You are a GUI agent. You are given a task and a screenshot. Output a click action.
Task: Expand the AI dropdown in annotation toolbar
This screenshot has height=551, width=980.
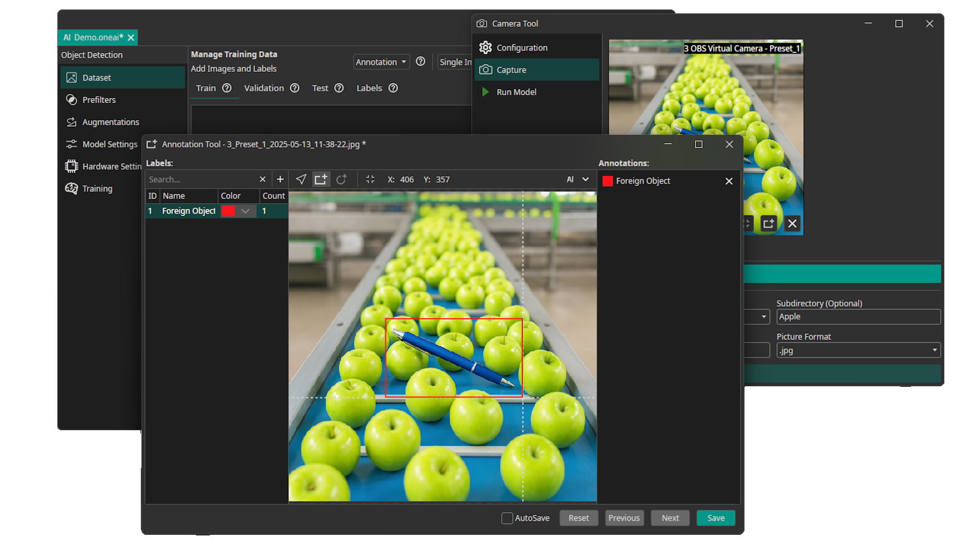(x=577, y=179)
